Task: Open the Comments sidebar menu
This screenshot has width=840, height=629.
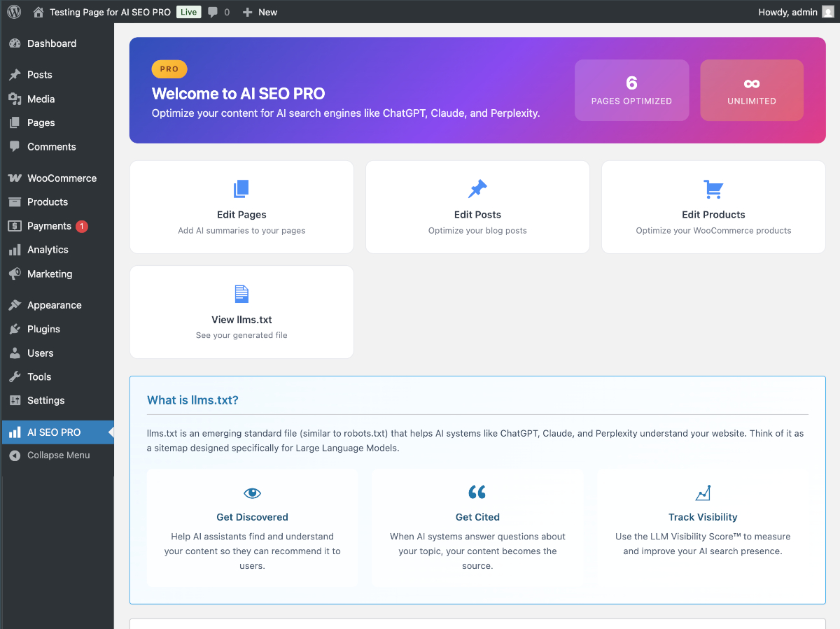Action: (57, 147)
